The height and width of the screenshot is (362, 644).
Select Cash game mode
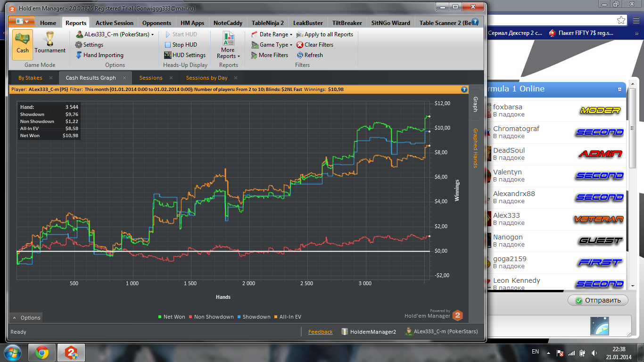tap(23, 44)
